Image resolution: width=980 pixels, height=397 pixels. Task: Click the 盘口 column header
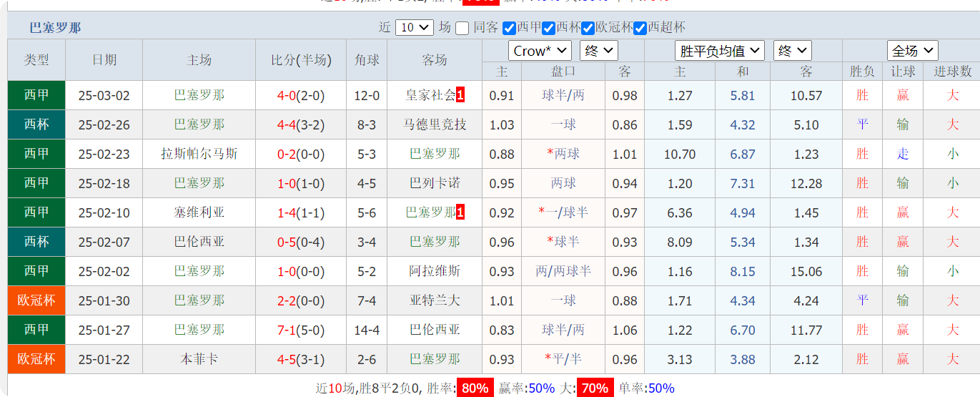563,72
